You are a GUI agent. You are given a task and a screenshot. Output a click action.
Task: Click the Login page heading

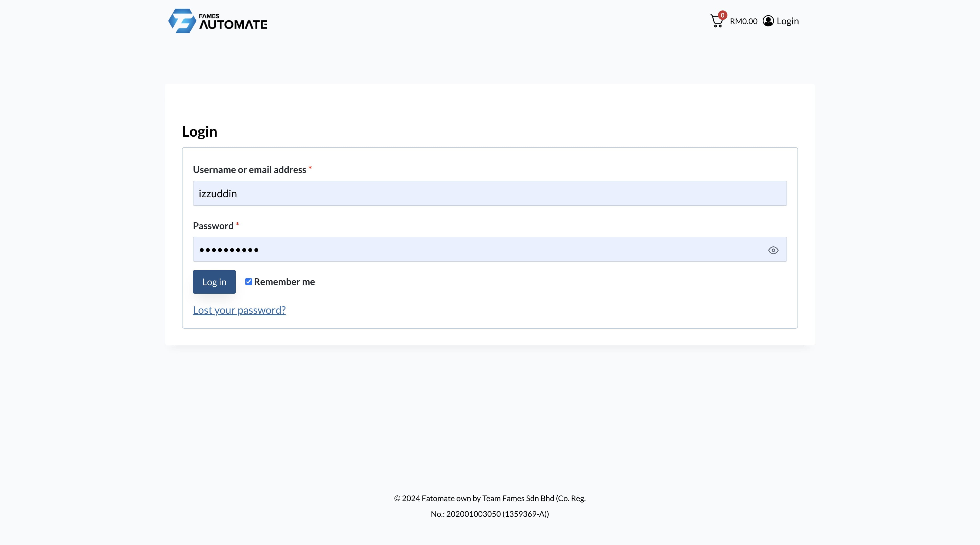200,131
